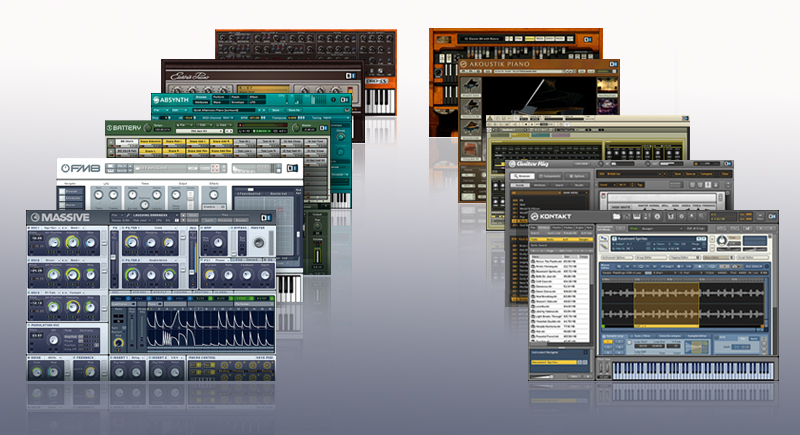Toggle the OSC1 enable LED in Massive
Image resolution: width=800 pixels, height=435 pixels.
click(x=29, y=228)
